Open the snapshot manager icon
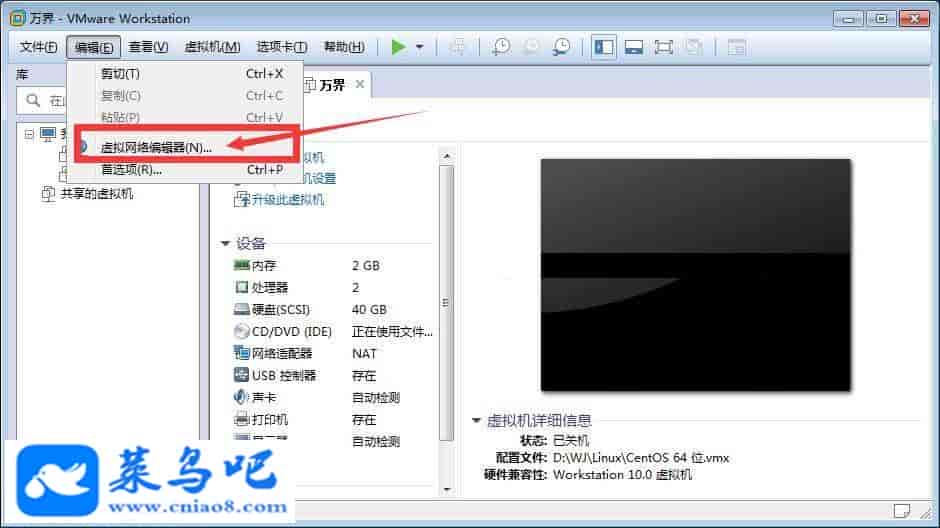This screenshot has width=940, height=528. 563,47
